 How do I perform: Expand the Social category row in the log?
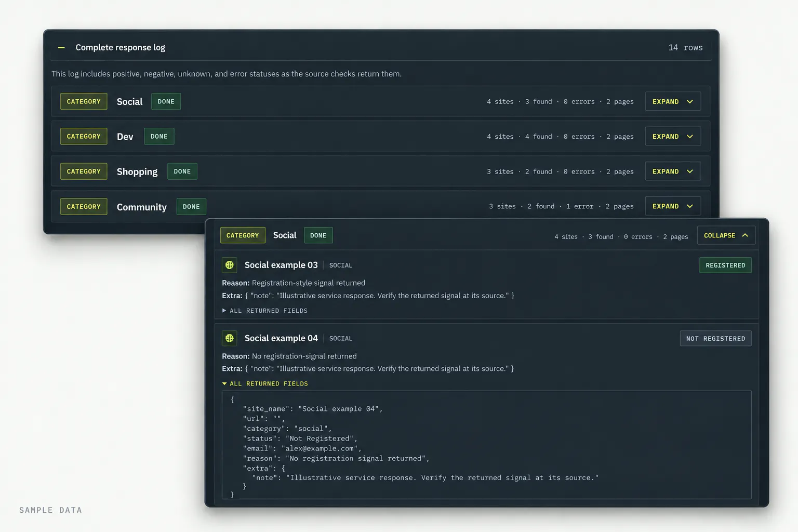673,101
